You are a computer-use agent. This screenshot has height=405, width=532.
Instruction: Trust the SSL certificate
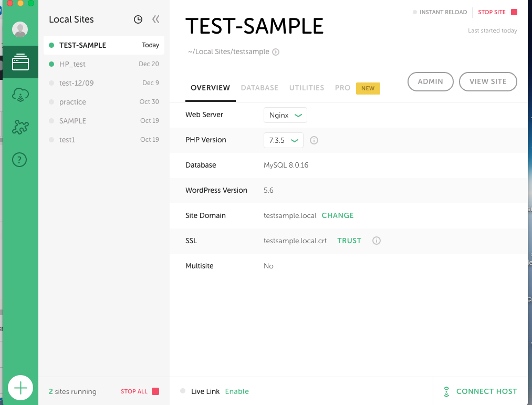pos(349,241)
